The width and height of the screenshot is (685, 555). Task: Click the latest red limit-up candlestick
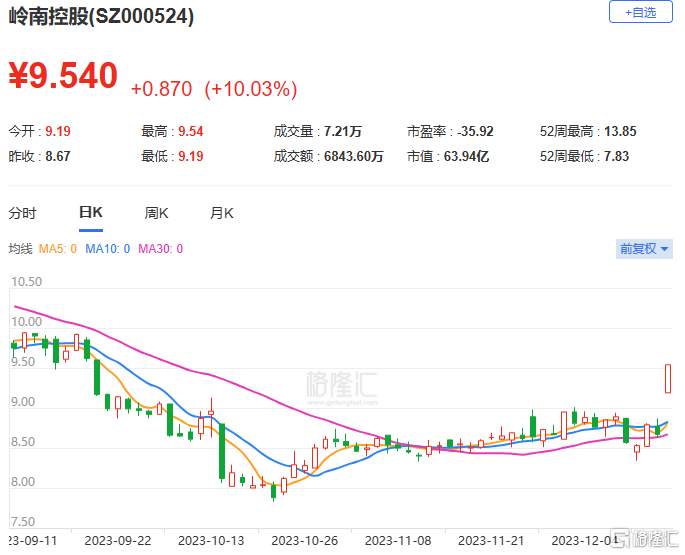coord(668,378)
